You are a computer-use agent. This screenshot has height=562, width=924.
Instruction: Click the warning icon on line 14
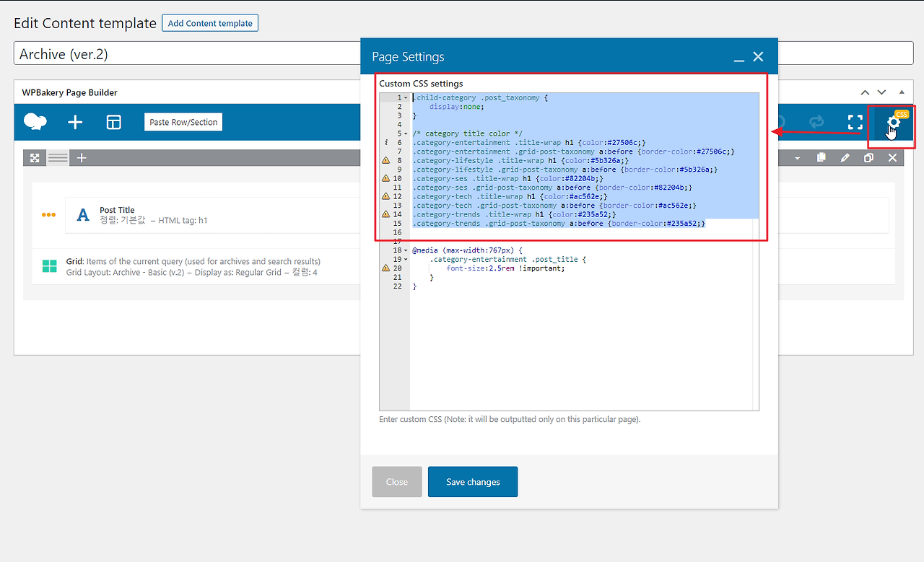pos(385,215)
